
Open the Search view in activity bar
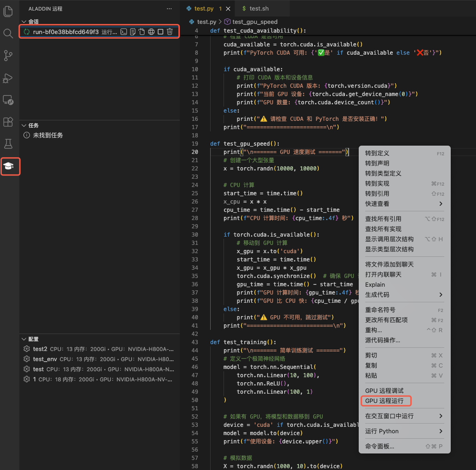[8, 34]
